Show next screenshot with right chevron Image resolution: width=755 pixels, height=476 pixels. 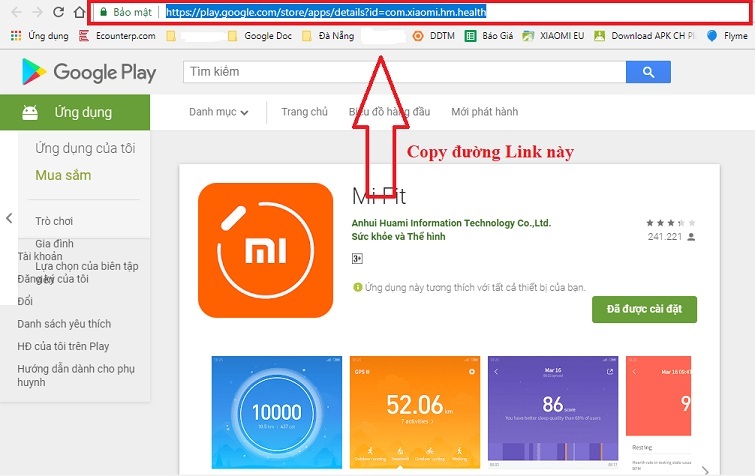tap(705, 467)
